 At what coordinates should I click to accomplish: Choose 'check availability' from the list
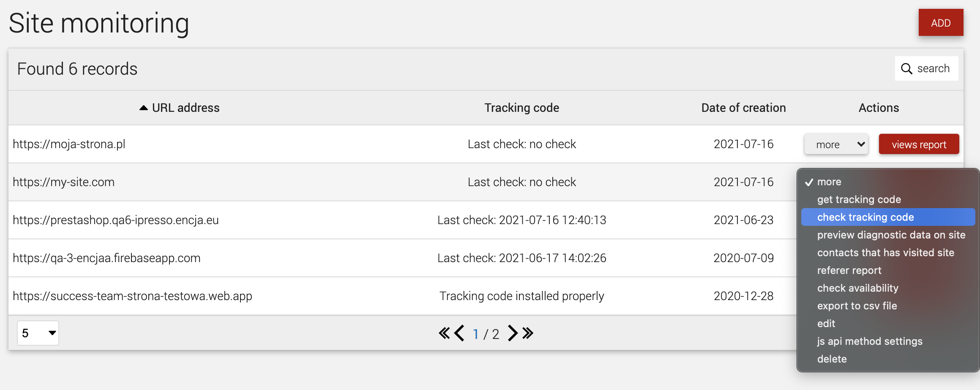pos(857,288)
